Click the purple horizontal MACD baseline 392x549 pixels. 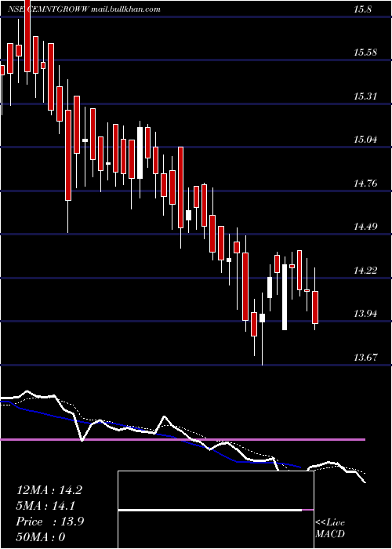[x=183, y=439]
